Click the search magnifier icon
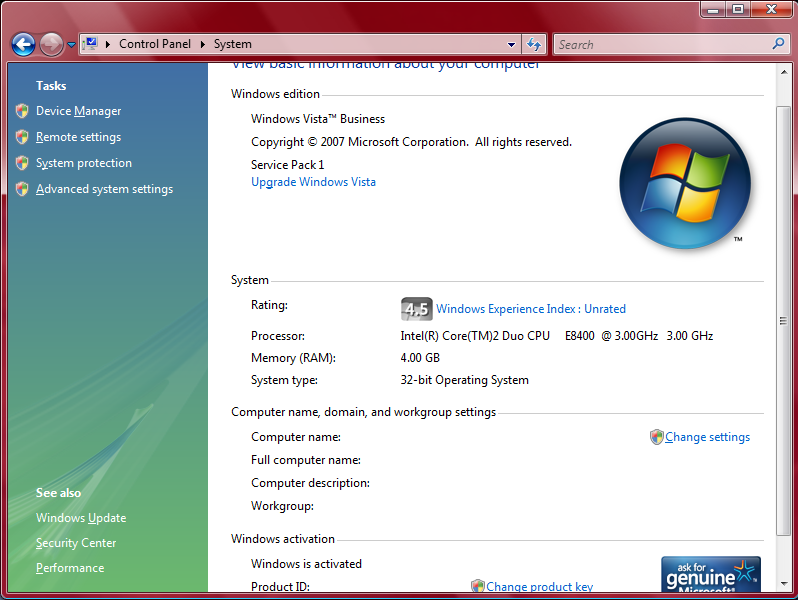This screenshot has width=798, height=600. [779, 44]
